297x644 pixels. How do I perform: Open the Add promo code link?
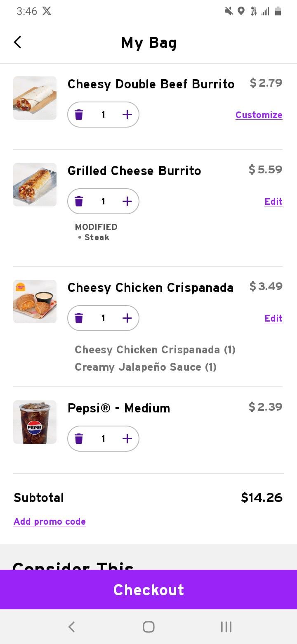tap(49, 522)
